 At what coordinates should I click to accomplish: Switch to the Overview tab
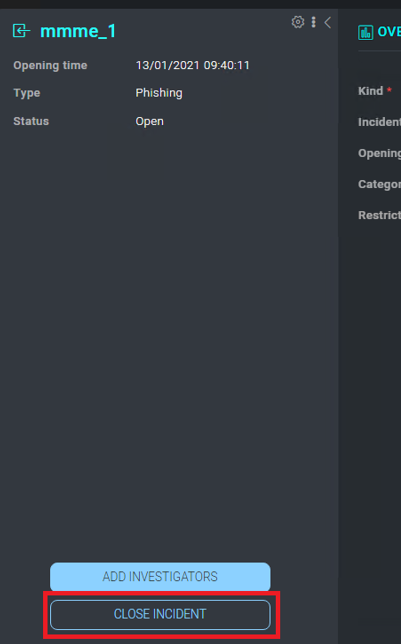click(389, 32)
